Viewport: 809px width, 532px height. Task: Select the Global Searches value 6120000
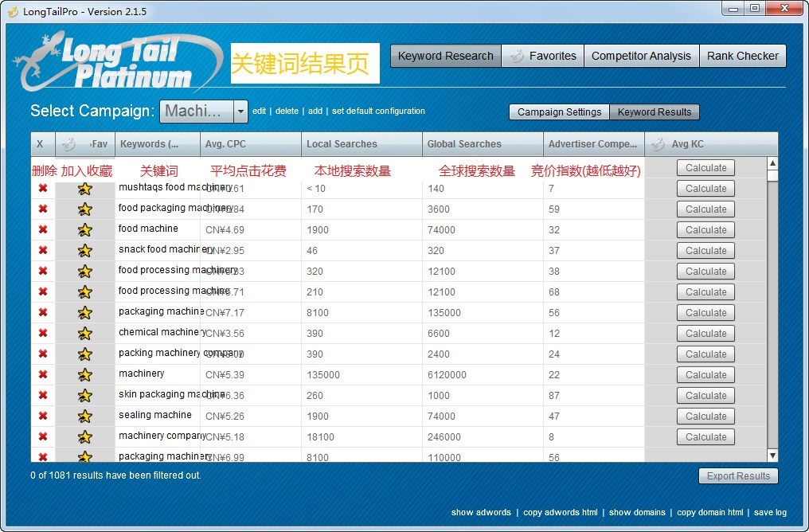coord(447,374)
